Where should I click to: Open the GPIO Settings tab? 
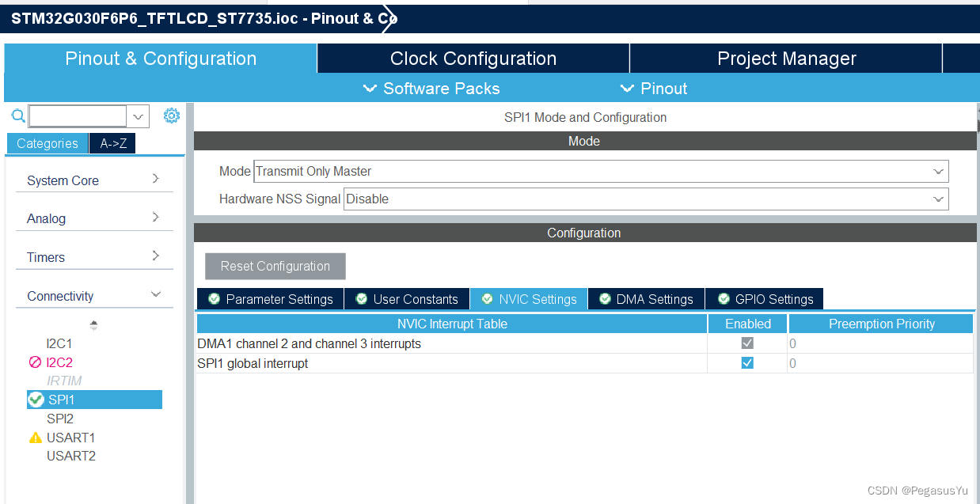pos(765,299)
